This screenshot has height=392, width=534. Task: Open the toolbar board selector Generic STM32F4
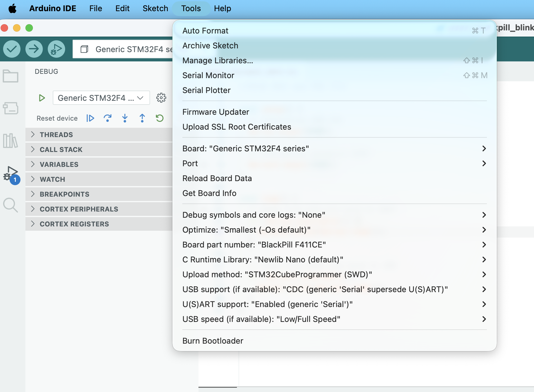pos(123,49)
